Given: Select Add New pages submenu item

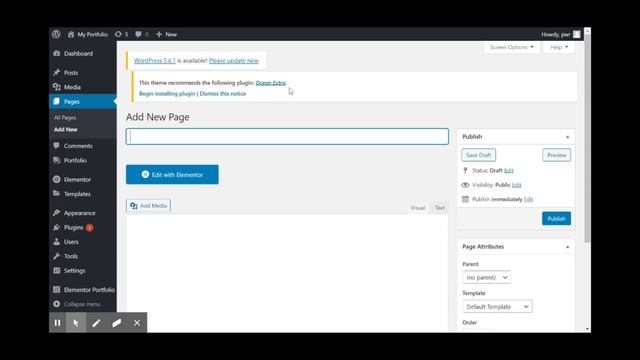Looking at the screenshot, I should [66, 129].
